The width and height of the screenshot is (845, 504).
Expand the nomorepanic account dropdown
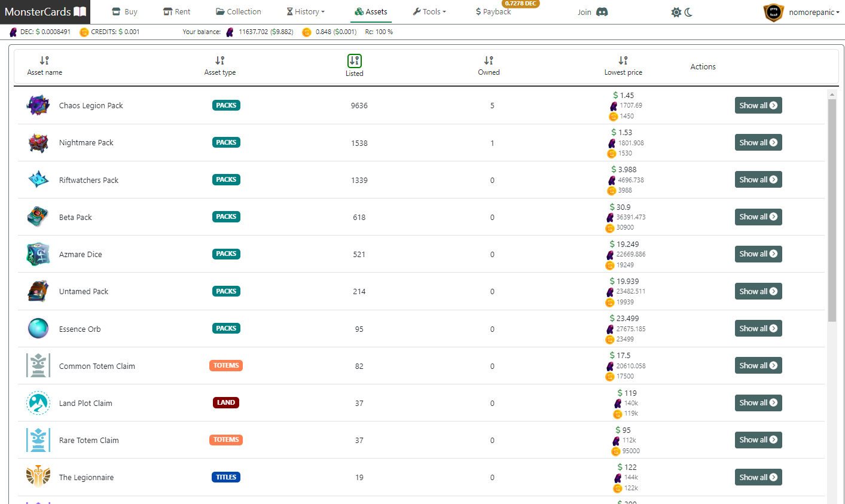coord(814,12)
